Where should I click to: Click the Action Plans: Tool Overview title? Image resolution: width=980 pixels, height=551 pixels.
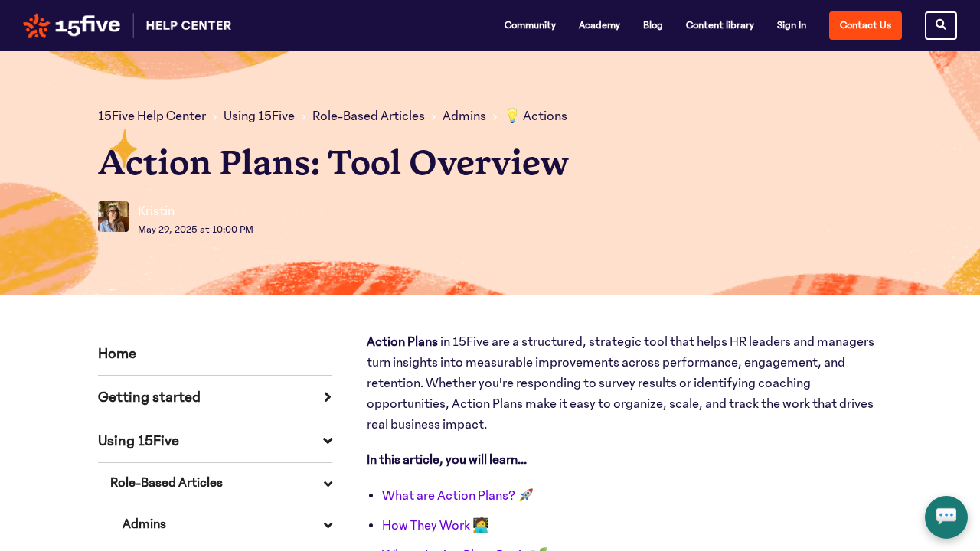[333, 162]
